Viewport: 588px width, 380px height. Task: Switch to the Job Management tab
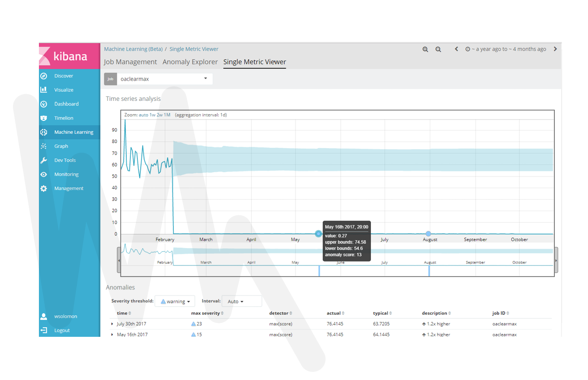pyautogui.click(x=130, y=61)
